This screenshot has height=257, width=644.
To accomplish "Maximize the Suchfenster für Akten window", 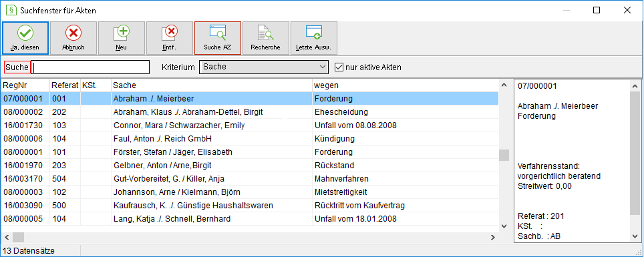I will 597,10.
